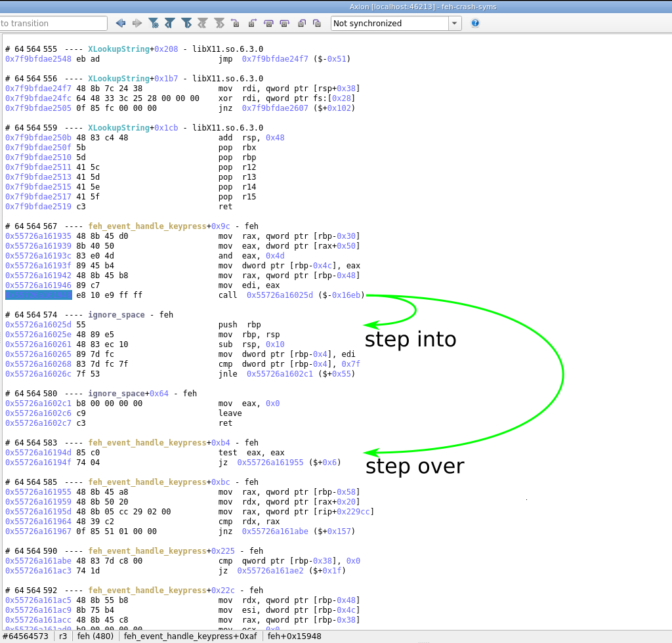Follow call target 0x55726a16025d link
672x643 pixels.
pyautogui.click(x=280, y=295)
